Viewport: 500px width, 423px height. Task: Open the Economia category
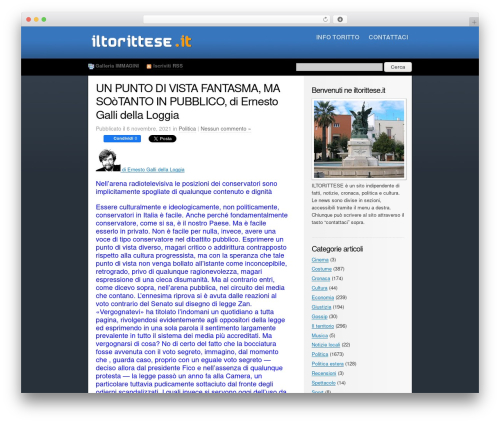point(323,297)
